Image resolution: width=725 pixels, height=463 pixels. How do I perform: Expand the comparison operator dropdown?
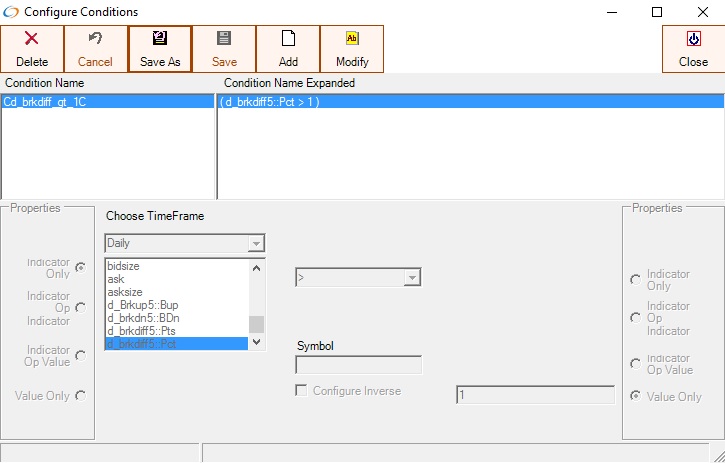412,278
